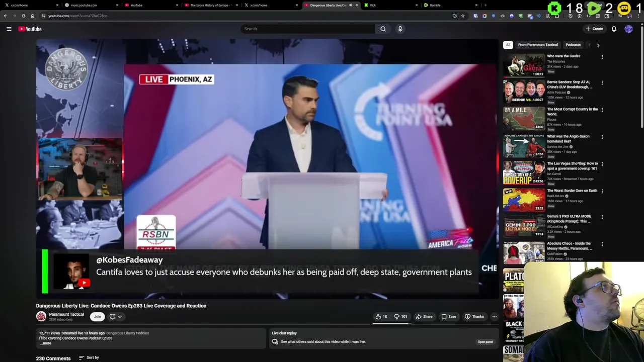This screenshot has width=644, height=362.
Task: Click the Create button
Action: pos(594,29)
